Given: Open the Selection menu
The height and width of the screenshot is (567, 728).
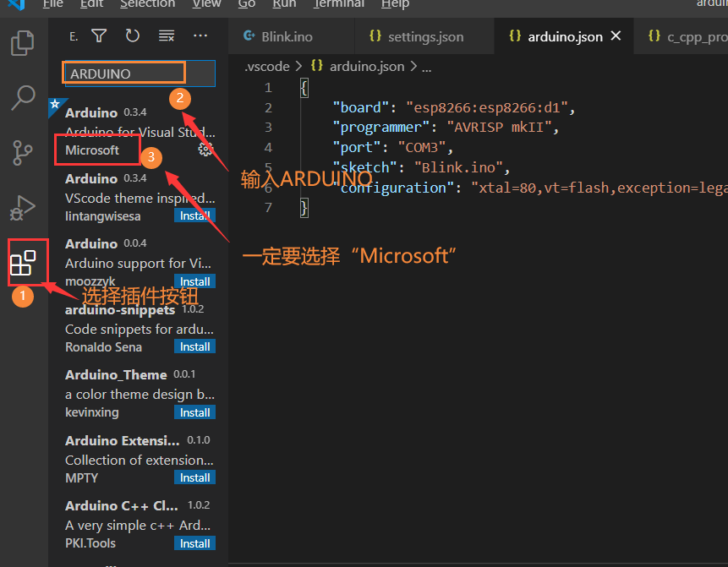Looking at the screenshot, I should point(148,4).
